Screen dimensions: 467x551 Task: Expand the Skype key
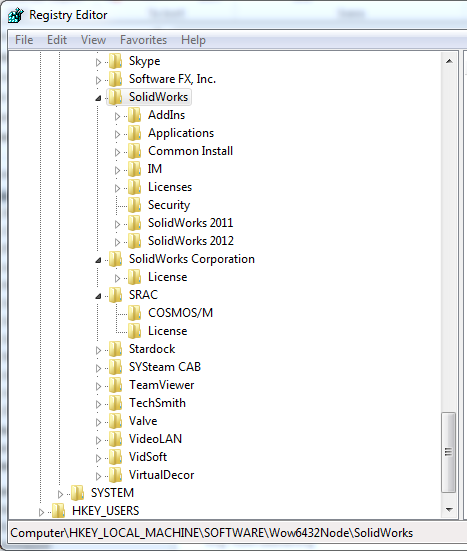98,62
